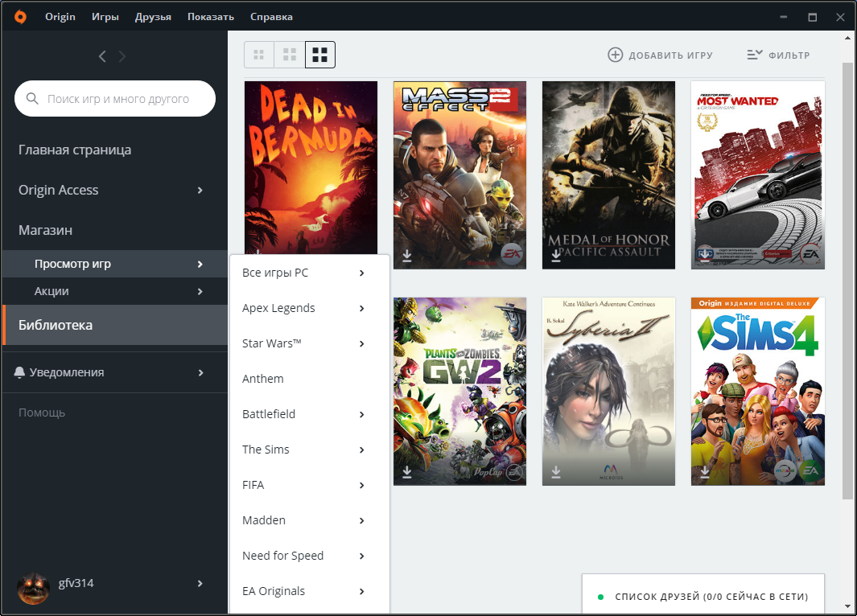Click download arrow on Plants vs Zombies GW2
The height and width of the screenshot is (616, 857).
coord(407,472)
